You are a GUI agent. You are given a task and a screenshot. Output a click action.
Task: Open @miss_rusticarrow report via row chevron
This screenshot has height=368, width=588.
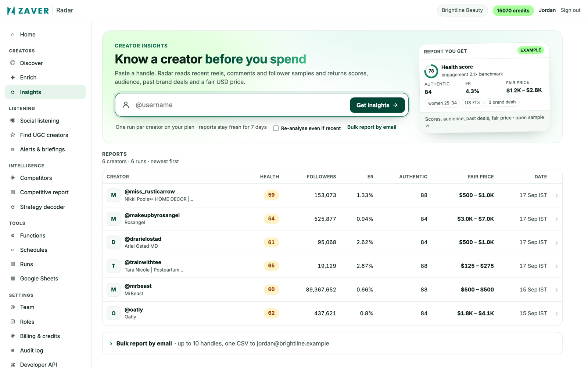coord(556,195)
